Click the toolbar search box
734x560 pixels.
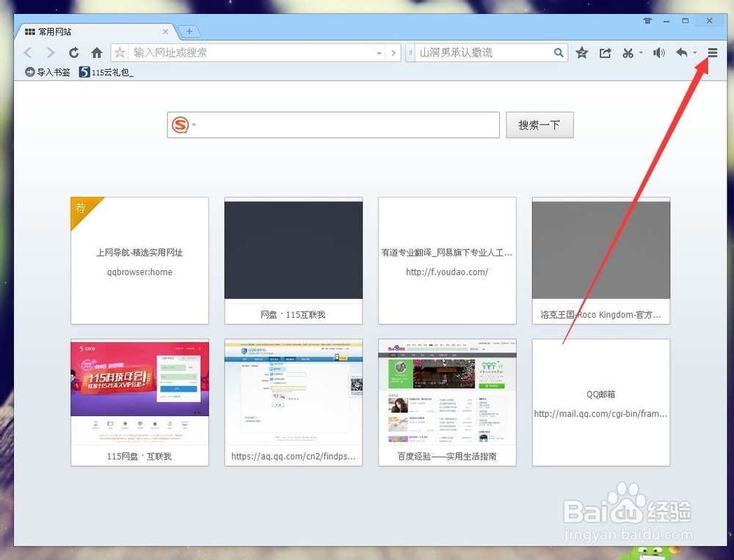pyautogui.click(x=484, y=53)
